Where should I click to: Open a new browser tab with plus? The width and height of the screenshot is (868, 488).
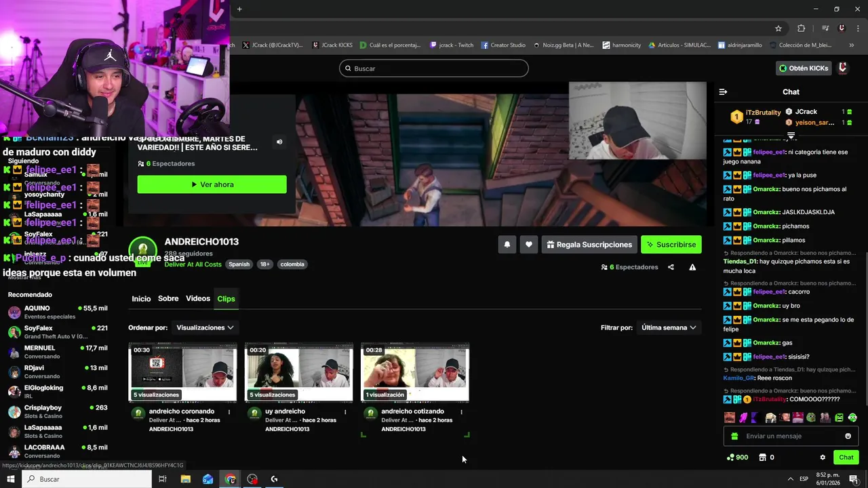click(x=239, y=9)
